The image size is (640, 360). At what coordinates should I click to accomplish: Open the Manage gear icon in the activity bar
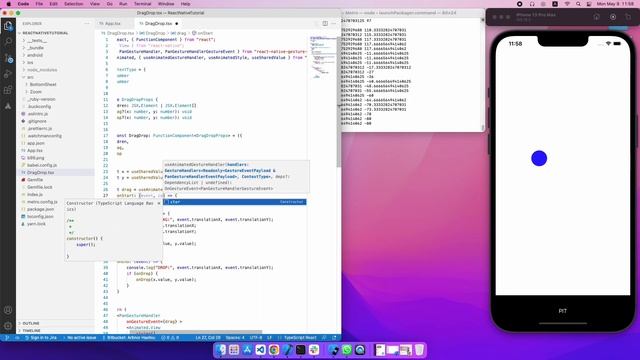[x=8, y=326]
